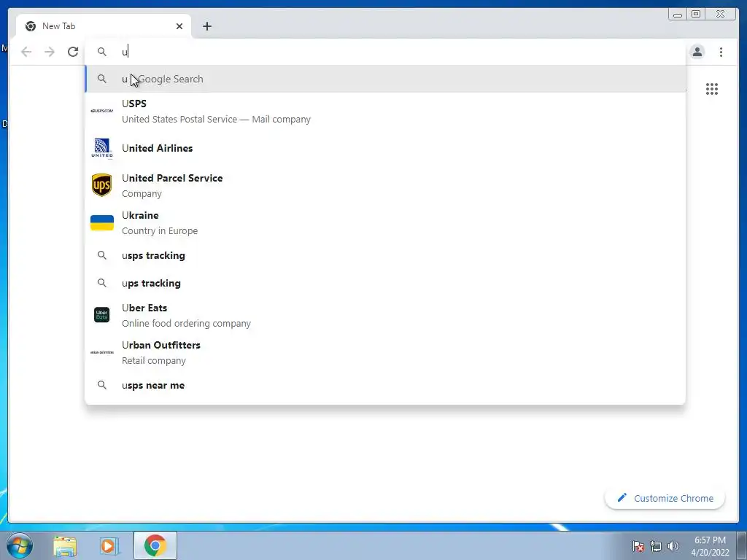The width and height of the screenshot is (747, 560).
Task: Select the Urban Outfitters suggestion
Action: [x=385, y=352]
